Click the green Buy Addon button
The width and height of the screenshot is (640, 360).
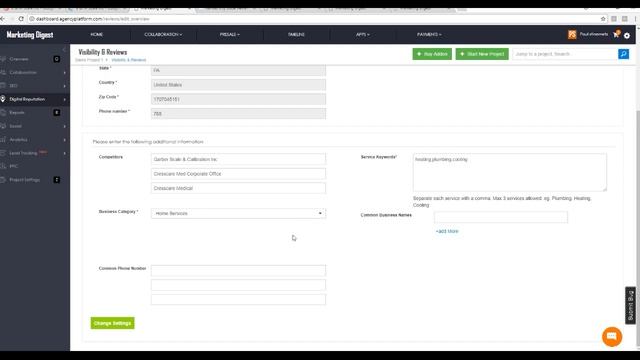click(432, 54)
